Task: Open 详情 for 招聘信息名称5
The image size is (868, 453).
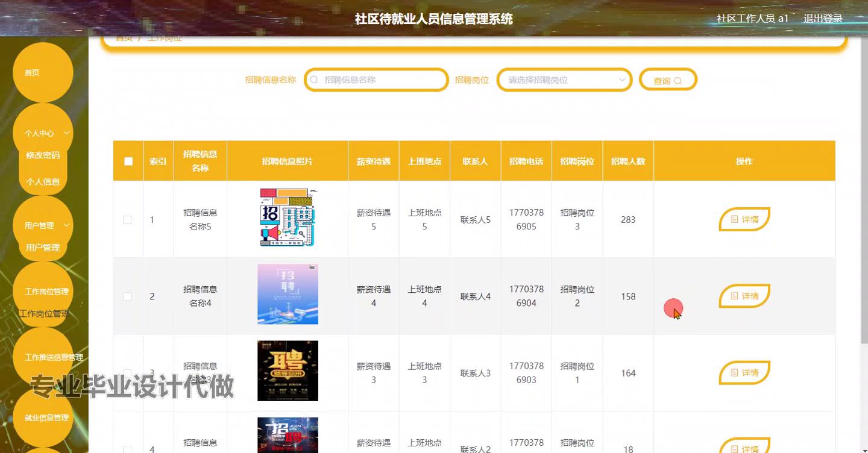Action: click(744, 219)
